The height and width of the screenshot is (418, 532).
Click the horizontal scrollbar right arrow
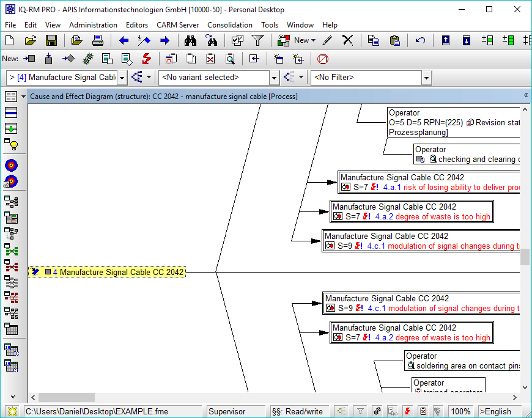pyautogui.click(x=515, y=397)
